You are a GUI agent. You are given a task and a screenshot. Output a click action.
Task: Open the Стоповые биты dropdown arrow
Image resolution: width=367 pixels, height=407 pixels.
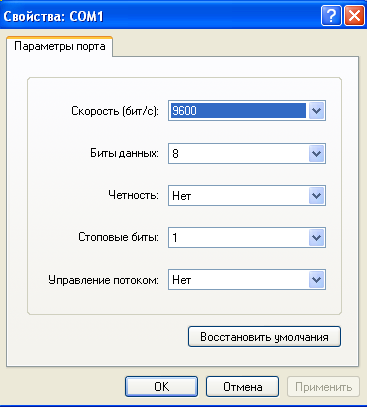click(316, 238)
